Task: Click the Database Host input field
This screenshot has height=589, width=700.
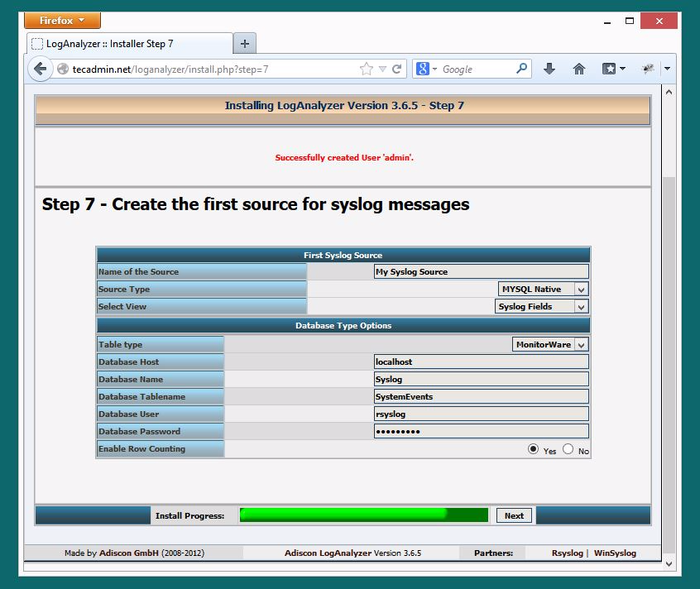Action: [482, 362]
